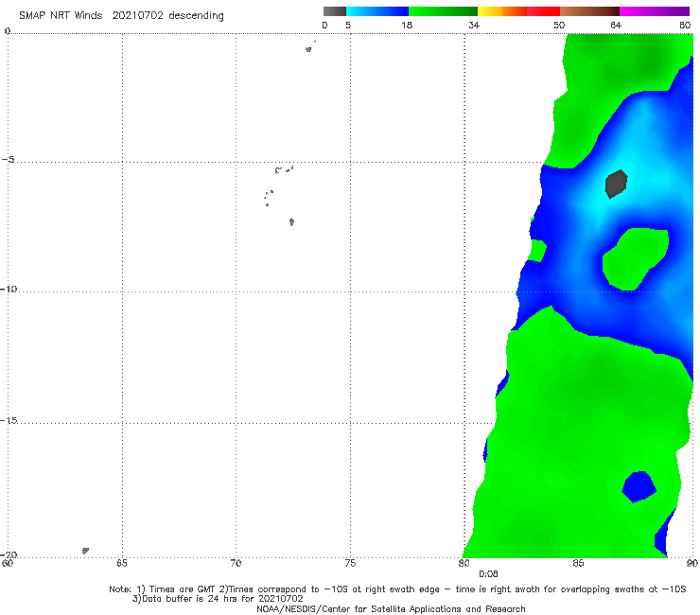Click the word "descending" in the title
Viewport: 700px width, 615px height.
197,16
